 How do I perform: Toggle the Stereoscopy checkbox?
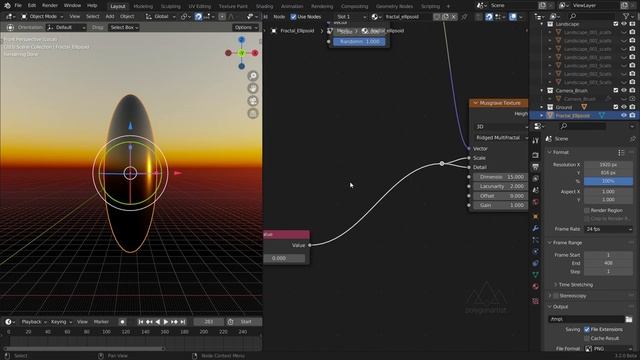coord(556,296)
